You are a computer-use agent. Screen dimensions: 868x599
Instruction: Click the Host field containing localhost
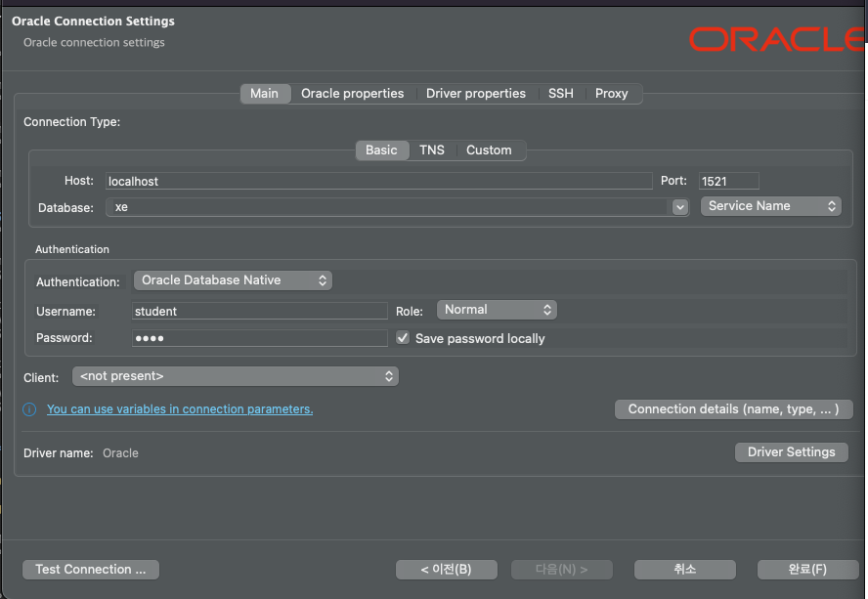(x=378, y=181)
